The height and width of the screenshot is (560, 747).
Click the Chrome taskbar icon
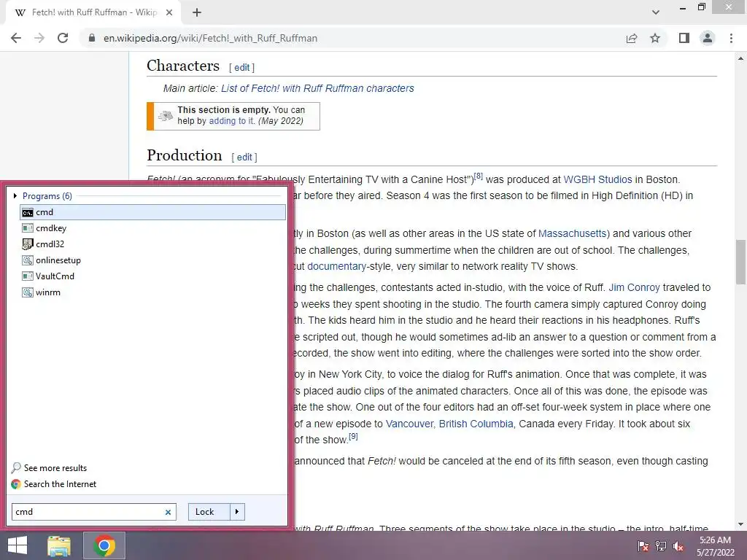[104, 545]
